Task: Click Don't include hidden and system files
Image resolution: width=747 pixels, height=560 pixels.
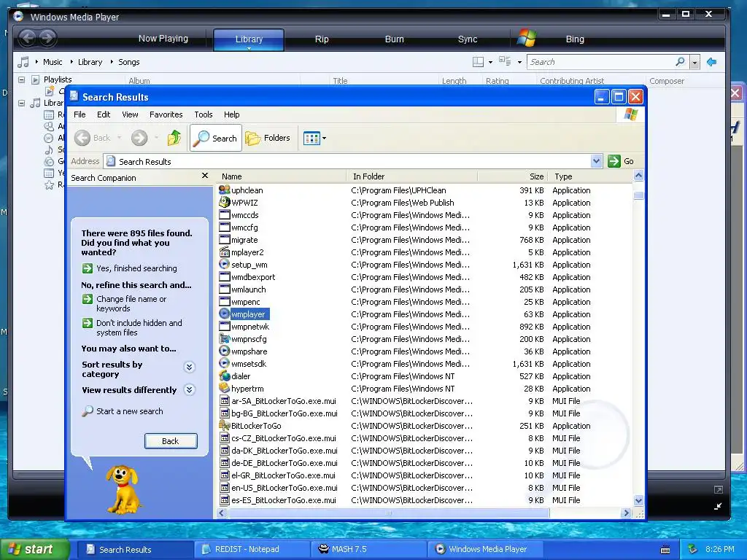Action: [139, 327]
